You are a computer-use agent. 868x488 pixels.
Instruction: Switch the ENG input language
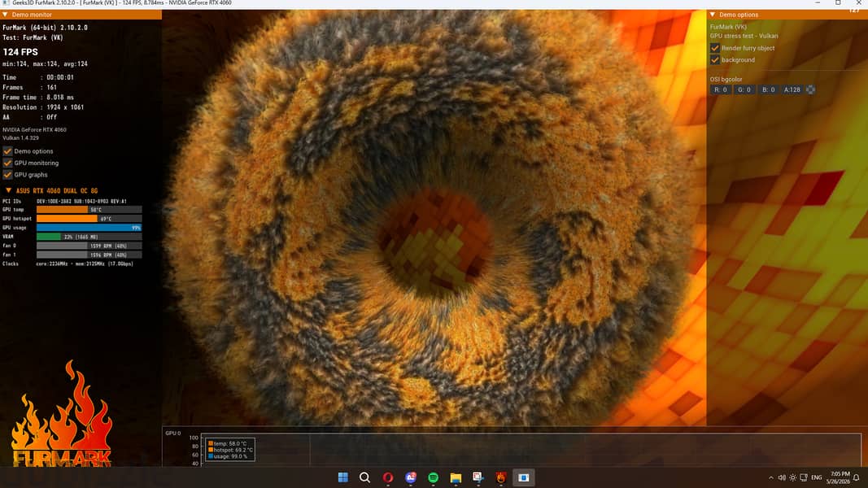817,477
